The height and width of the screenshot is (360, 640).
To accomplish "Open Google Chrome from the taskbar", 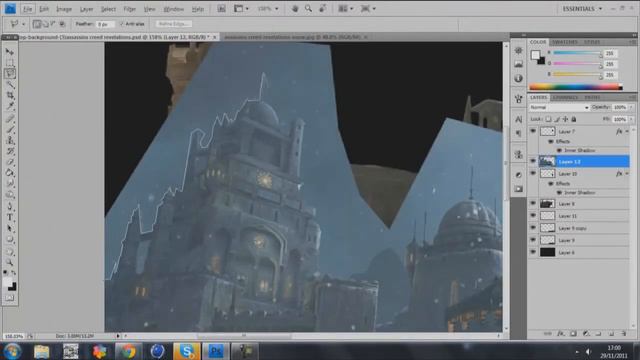I will click(128, 351).
